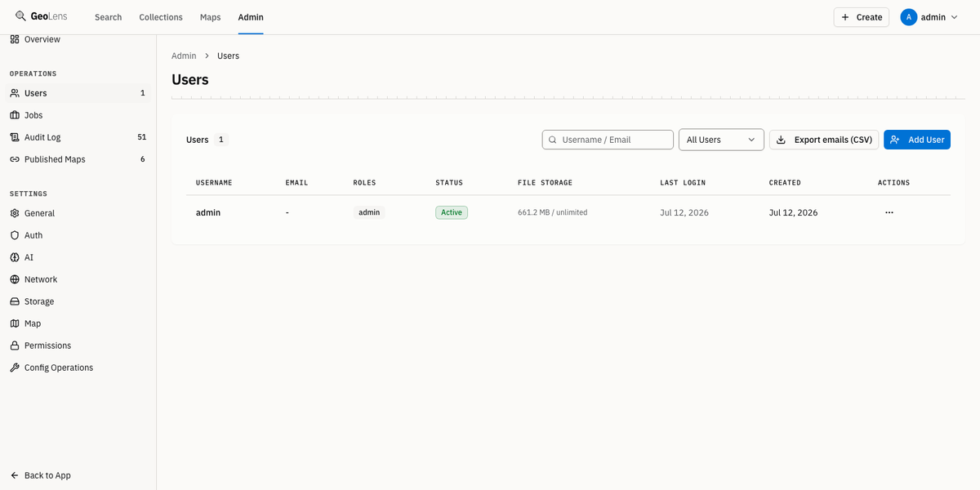Image resolution: width=980 pixels, height=490 pixels.
Task: Switch to the Maps tab
Action: (x=210, y=17)
